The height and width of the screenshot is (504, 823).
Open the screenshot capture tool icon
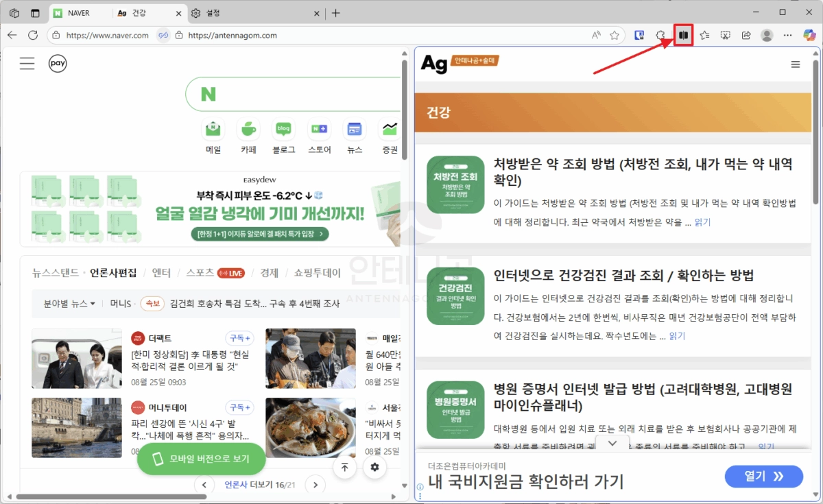click(726, 35)
